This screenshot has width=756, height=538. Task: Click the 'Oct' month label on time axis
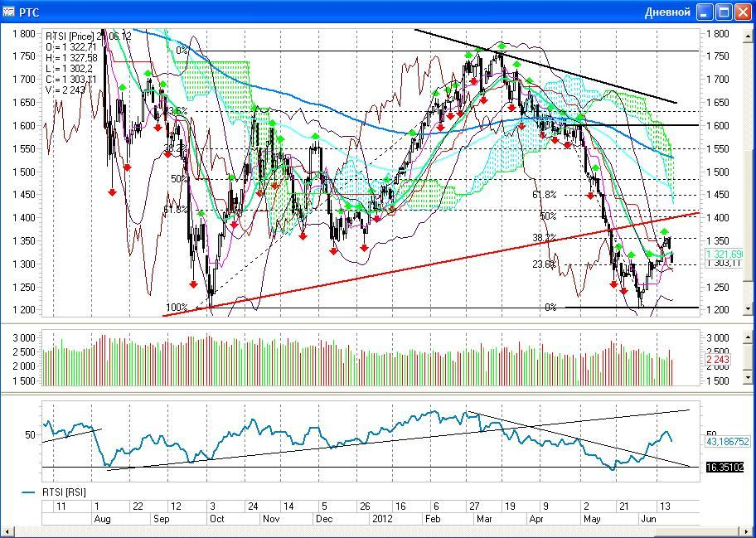click(217, 519)
